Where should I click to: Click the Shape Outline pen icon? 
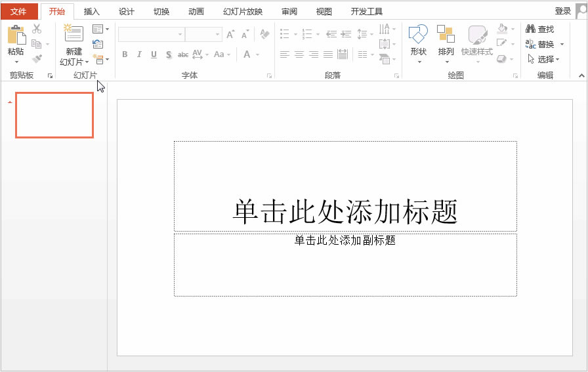[x=502, y=43]
